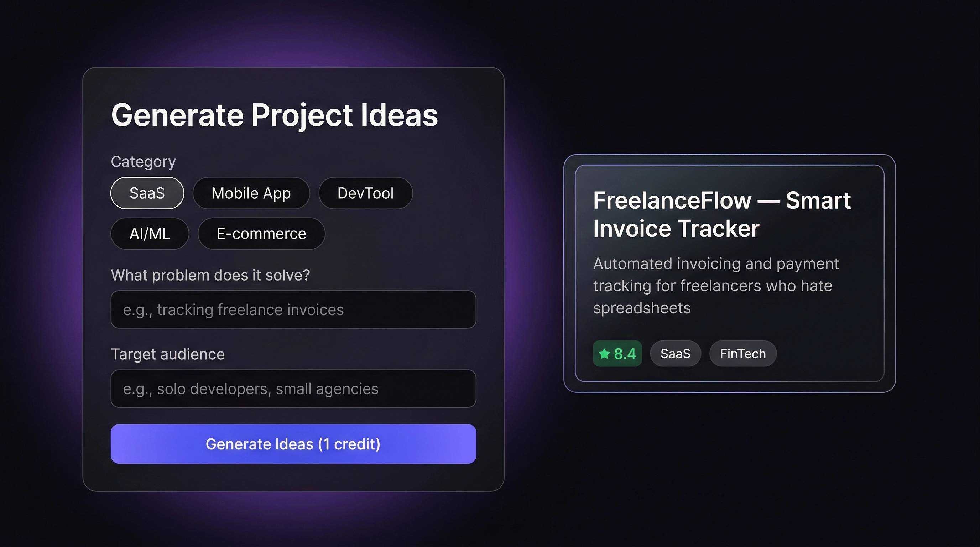Choose the DevTool category chip
Image resolution: width=980 pixels, height=547 pixels.
365,193
